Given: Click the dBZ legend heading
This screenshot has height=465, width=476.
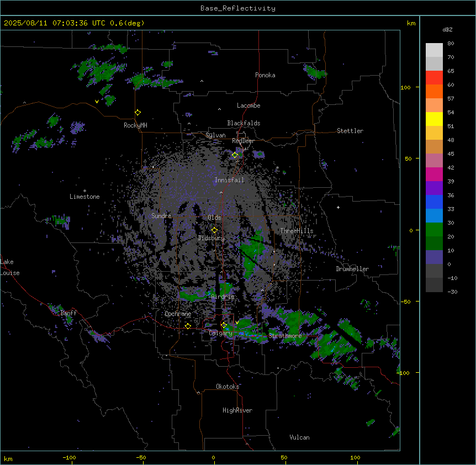Looking at the screenshot, I should (447, 29).
